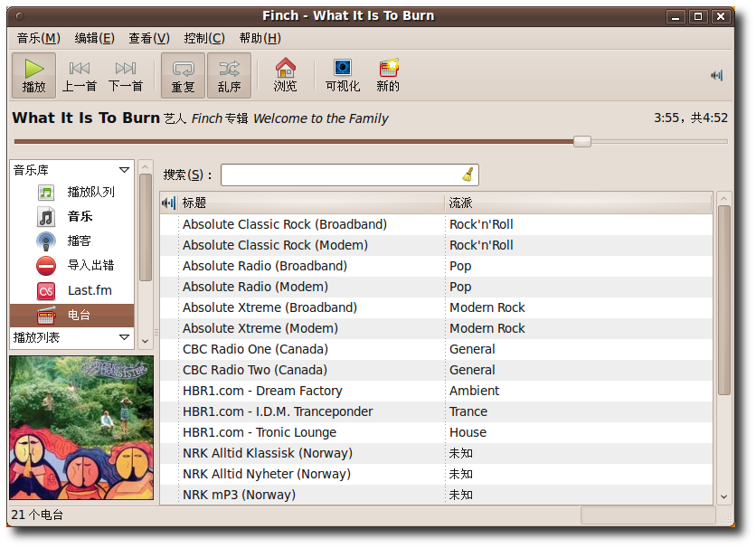Select the Last.fm source
Viewport: 756px width, 548px height.
click(71, 290)
